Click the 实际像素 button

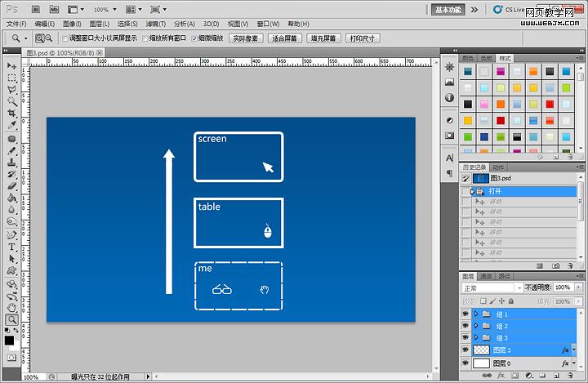246,38
